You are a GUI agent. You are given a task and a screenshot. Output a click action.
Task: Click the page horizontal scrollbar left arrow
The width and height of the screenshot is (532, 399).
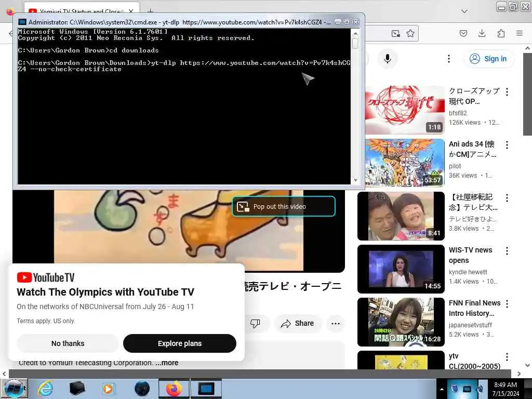click(4, 374)
